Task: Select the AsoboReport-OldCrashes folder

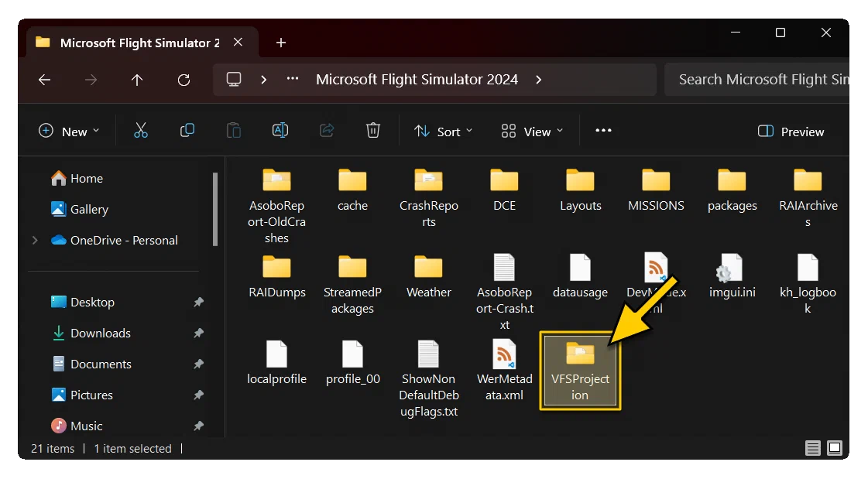Action: (x=276, y=206)
